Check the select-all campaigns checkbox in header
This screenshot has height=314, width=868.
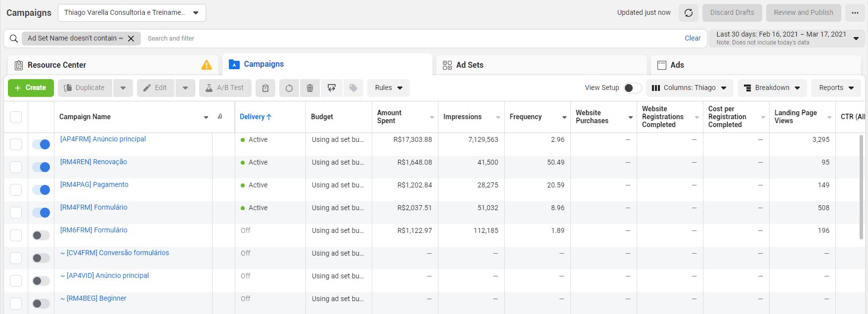16,117
